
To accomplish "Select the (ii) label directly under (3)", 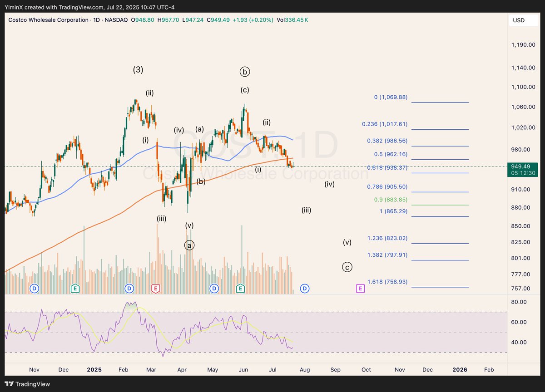I will pos(149,93).
